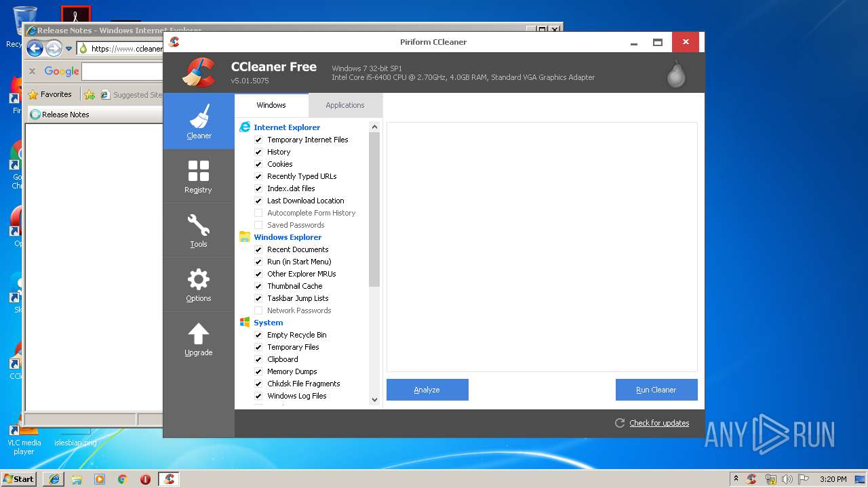Select Windows Log Files entry
Screen dimensions: 868x488
coord(297,396)
